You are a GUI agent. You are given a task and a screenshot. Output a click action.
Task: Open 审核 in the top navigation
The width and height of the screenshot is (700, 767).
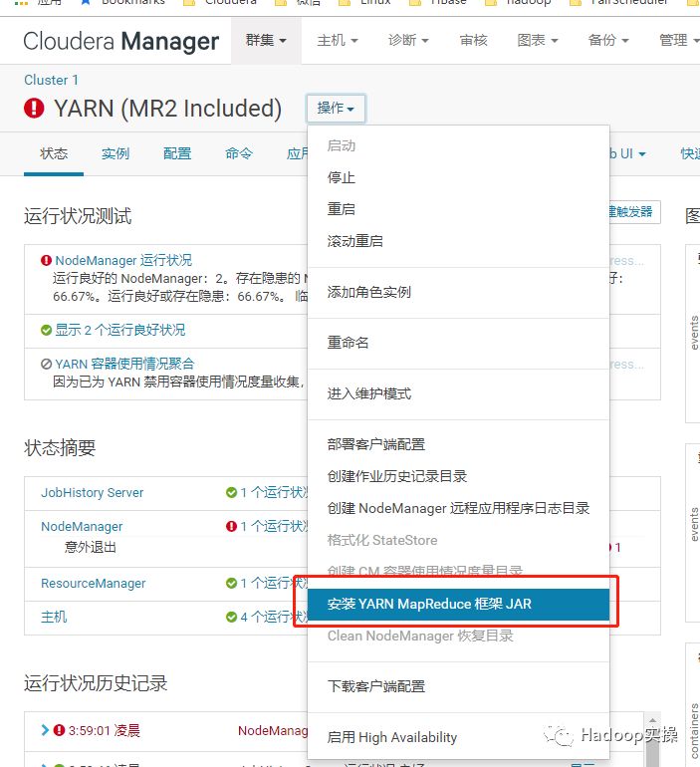pos(474,40)
